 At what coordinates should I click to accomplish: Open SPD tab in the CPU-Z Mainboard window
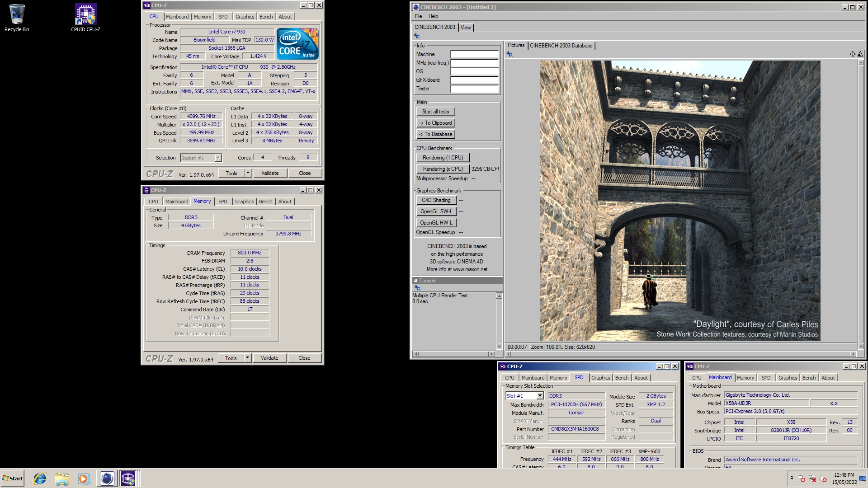tap(766, 378)
